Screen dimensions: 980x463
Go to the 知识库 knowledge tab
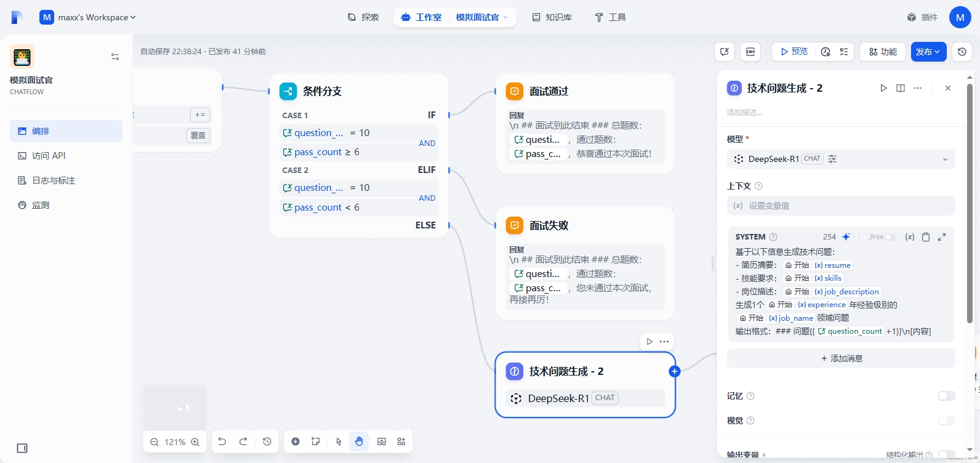coord(552,17)
